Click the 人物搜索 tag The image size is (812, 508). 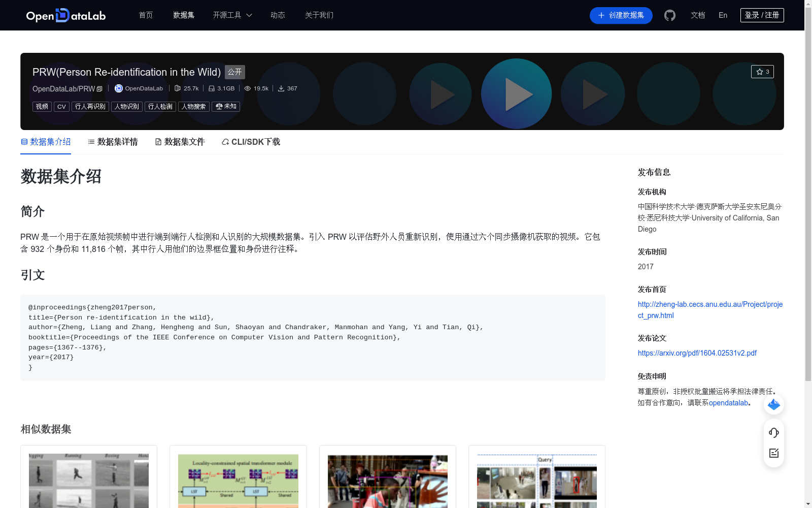click(194, 107)
